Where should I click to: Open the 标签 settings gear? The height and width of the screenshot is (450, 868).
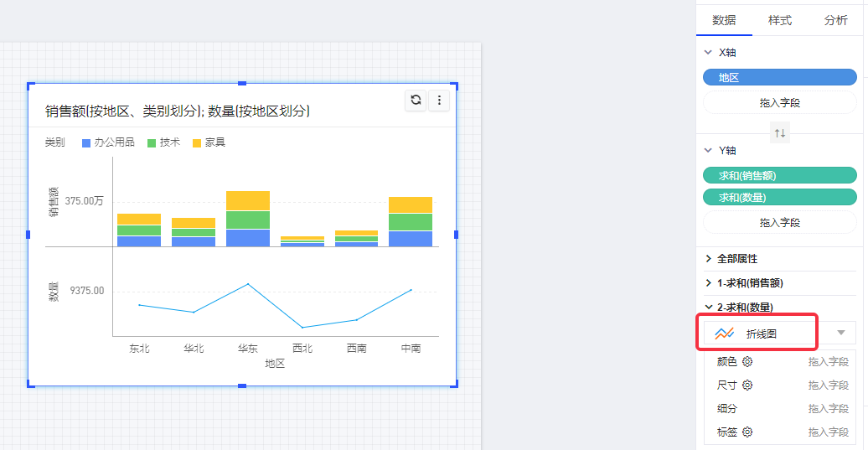click(747, 432)
